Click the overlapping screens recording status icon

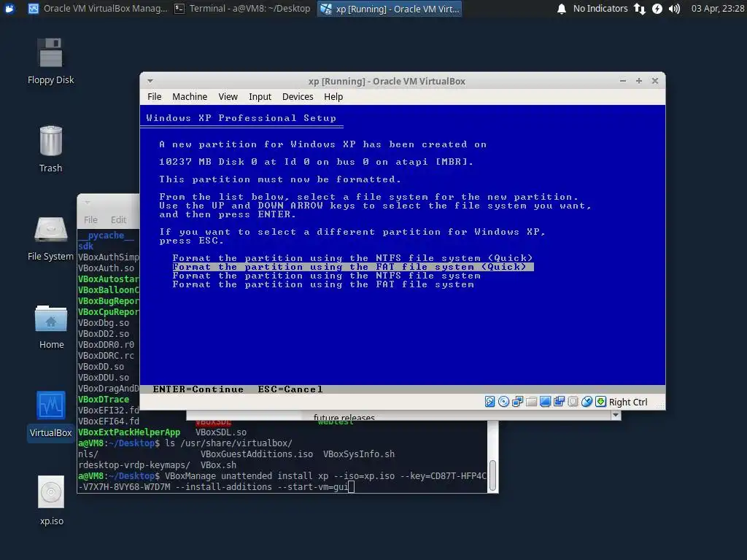559,402
